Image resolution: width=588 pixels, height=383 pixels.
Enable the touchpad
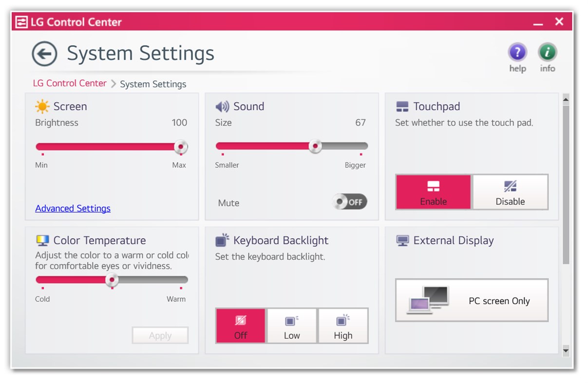pos(433,192)
